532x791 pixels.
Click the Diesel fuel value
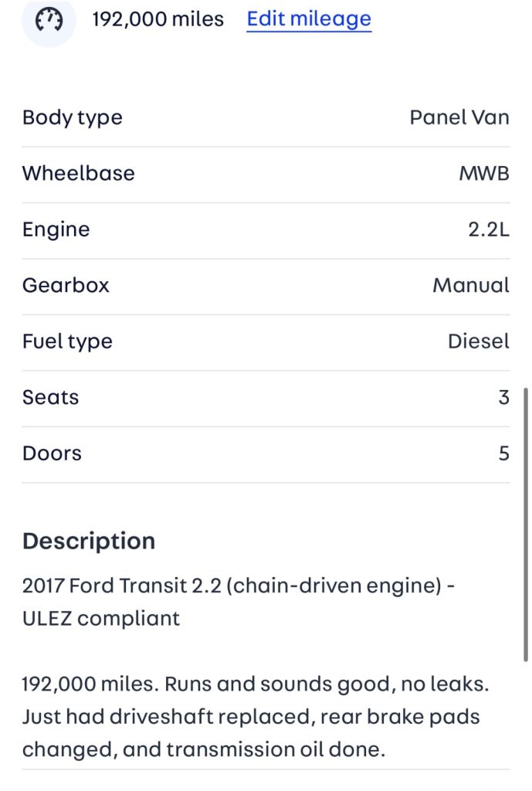tap(479, 341)
